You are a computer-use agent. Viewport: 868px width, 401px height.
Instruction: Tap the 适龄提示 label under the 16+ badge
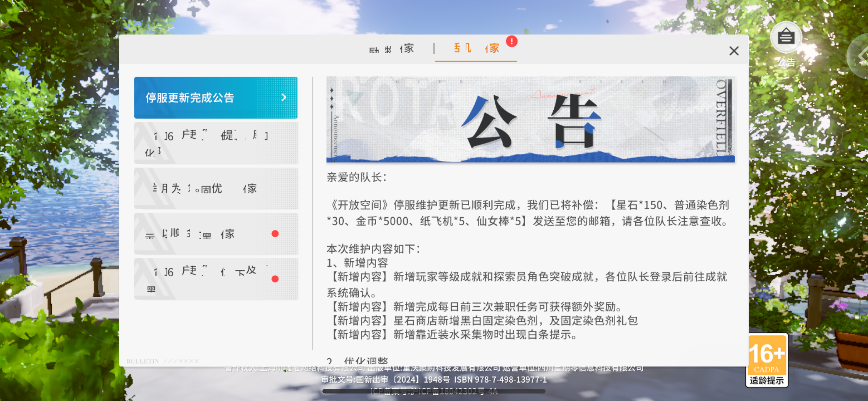(766, 381)
